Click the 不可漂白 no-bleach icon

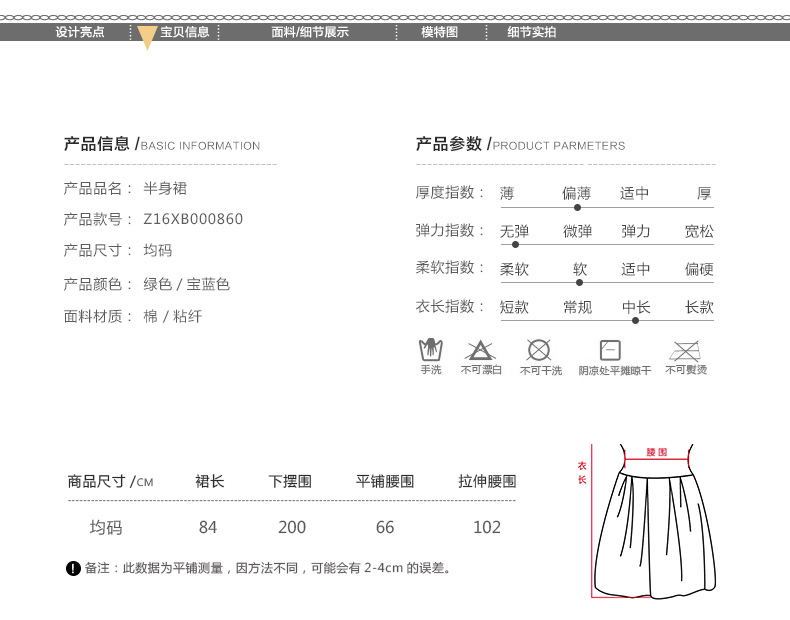point(480,350)
